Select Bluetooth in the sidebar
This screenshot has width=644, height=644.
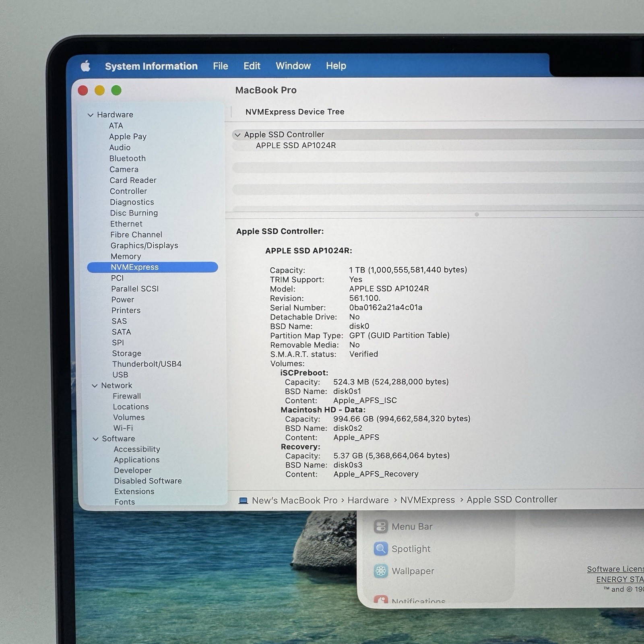tap(128, 158)
